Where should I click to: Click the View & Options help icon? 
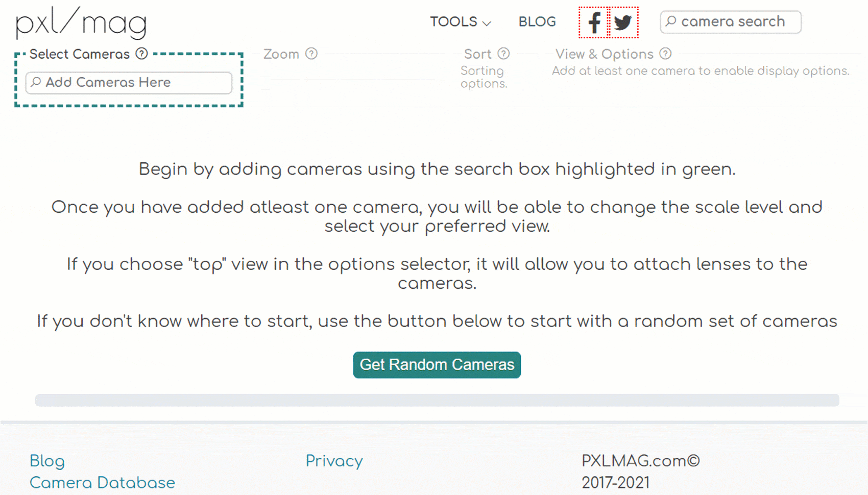coord(666,54)
